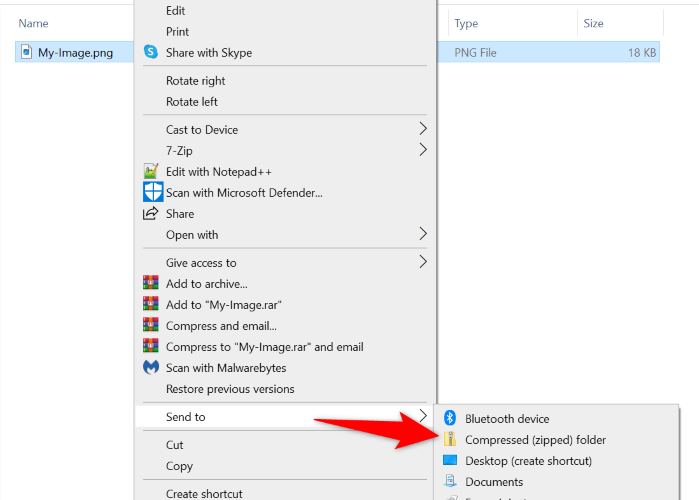Click the Notepad++ icon in context menu
This screenshot has height=500, width=699.
(151, 172)
